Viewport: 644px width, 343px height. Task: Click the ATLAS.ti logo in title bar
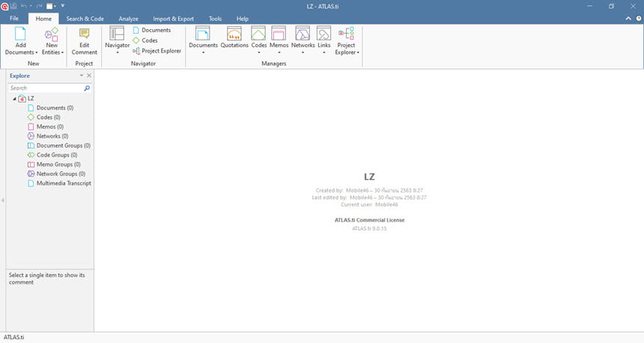4,6
